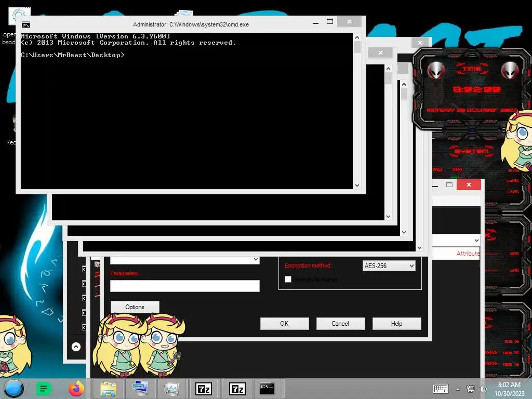Screen dimensions: 532x399
Task: Close the Administrator cmd.exe window
Action: pos(350,21)
